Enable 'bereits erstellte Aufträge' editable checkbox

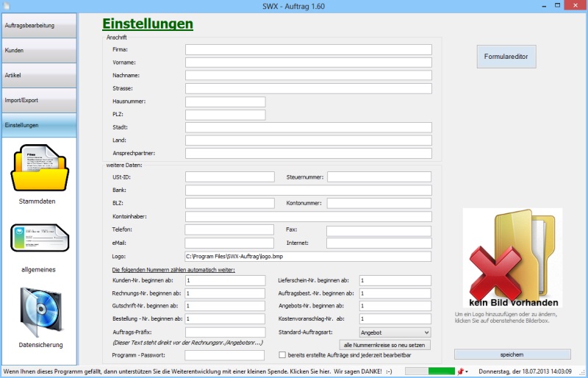coord(283,355)
